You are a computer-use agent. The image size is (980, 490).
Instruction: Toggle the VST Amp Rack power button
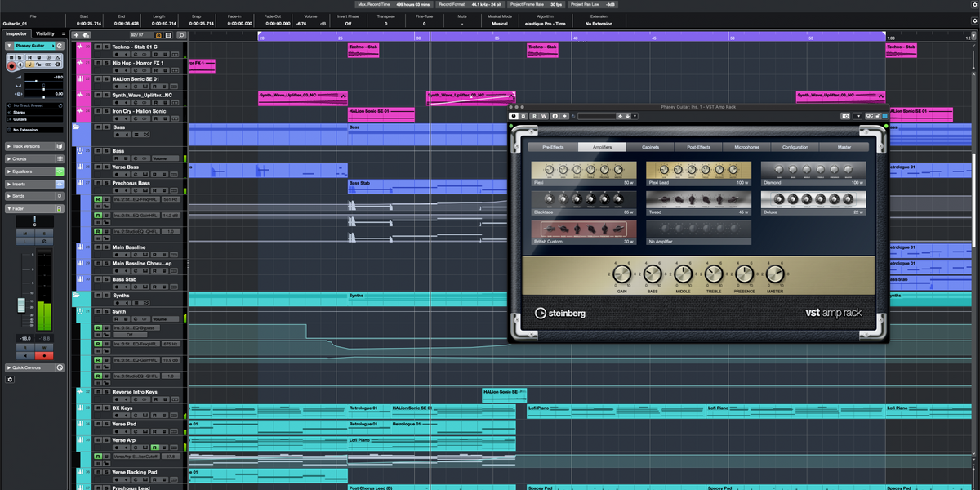tap(514, 116)
